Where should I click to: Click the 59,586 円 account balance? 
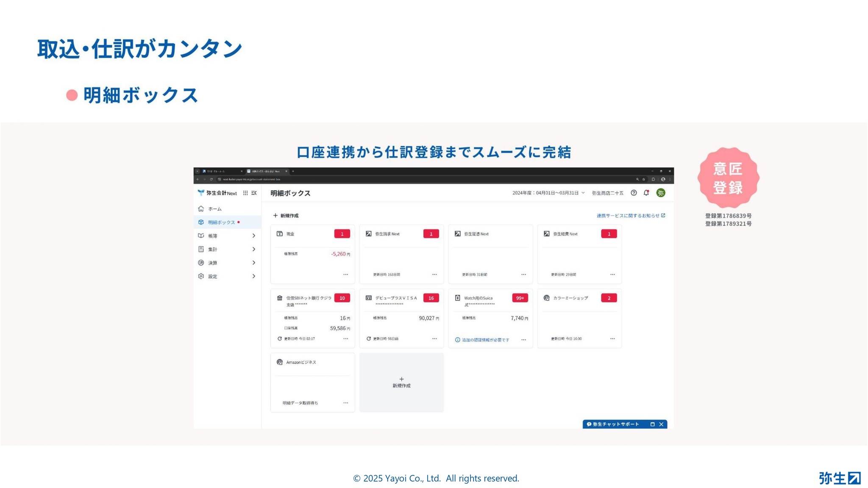coord(340,328)
